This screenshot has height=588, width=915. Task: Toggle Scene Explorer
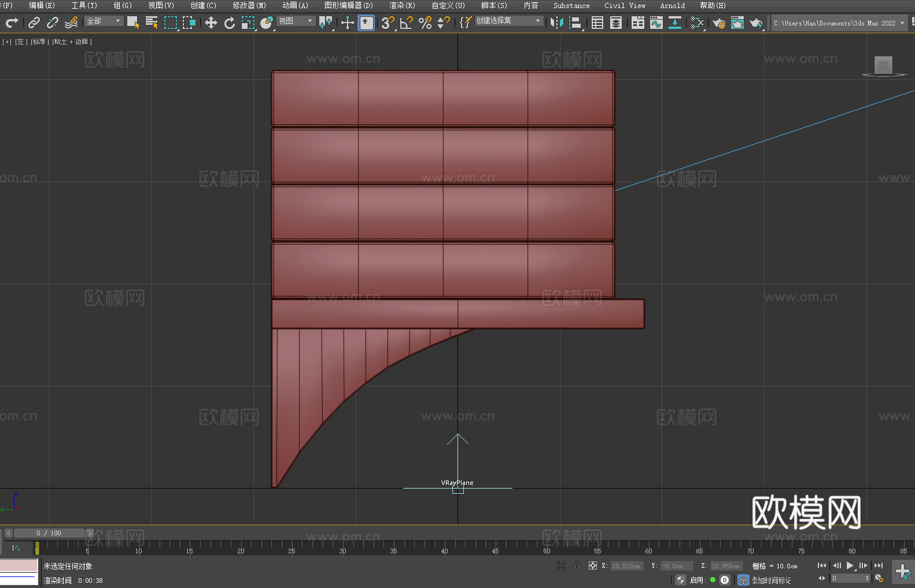coord(597,23)
